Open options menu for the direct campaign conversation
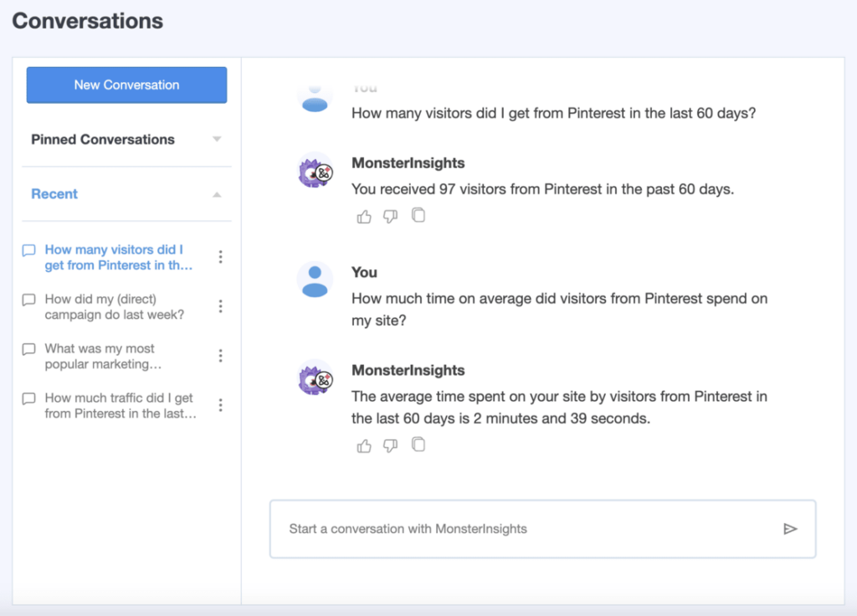This screenshot has width=857, height=616. (x=220, y=306)
